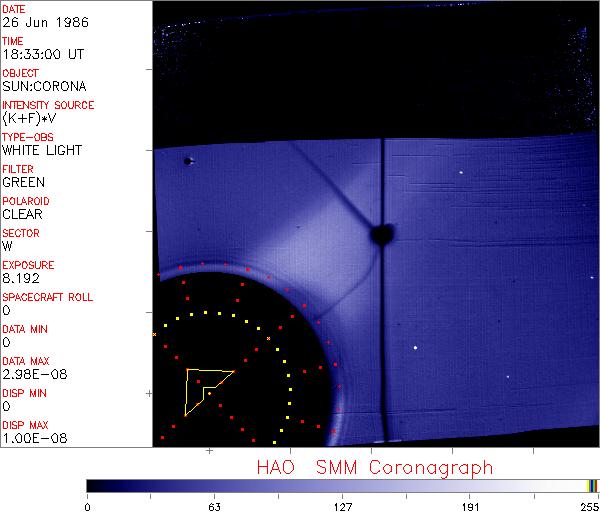This screenshot has height=512, width=600.
Task: Click the EXPOSURE value 8.192
Action: tap(20, 278)
